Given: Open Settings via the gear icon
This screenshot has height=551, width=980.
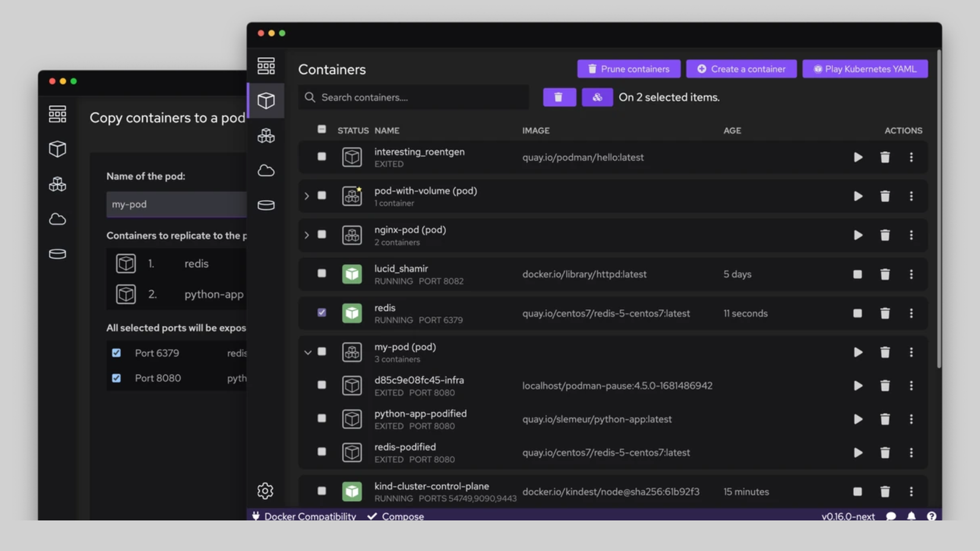Looking at the screenshot, I should tap(266, 491).
